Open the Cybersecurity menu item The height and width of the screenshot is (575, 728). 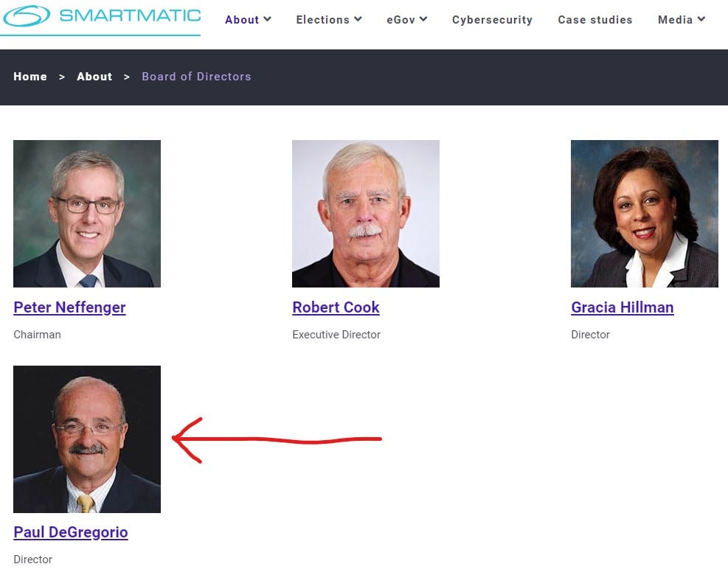pyautogui.click(x=492, y=19)
